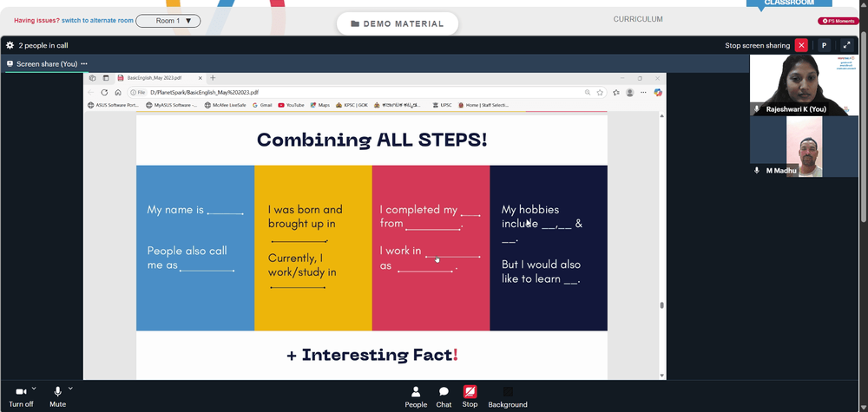Open ASUS Software Port bookmark

(114, 105)
